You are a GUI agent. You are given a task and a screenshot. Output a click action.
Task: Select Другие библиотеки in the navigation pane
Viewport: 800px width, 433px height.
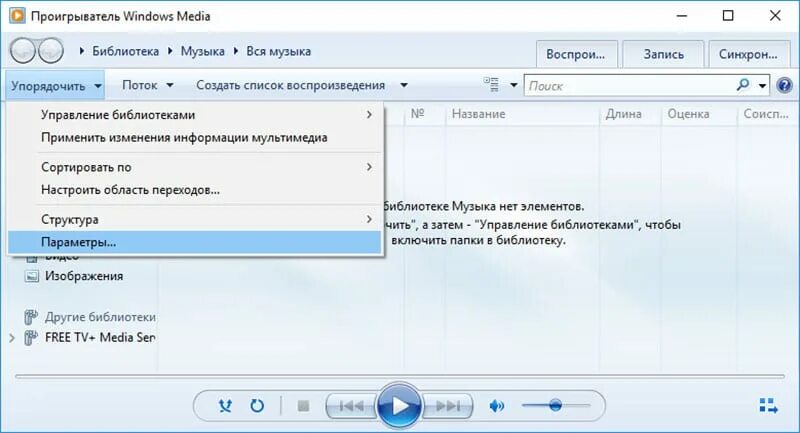click(x=100, y=317)
